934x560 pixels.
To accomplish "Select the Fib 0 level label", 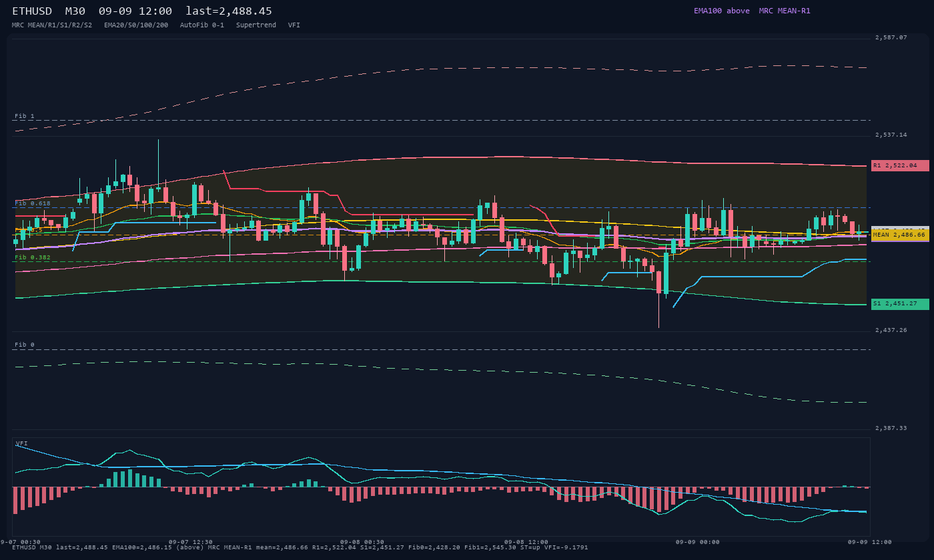I will [x=25, y=345].
